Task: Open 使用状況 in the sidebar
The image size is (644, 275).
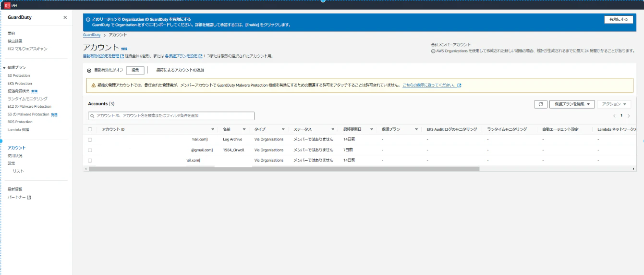Action: coord(15,155)
